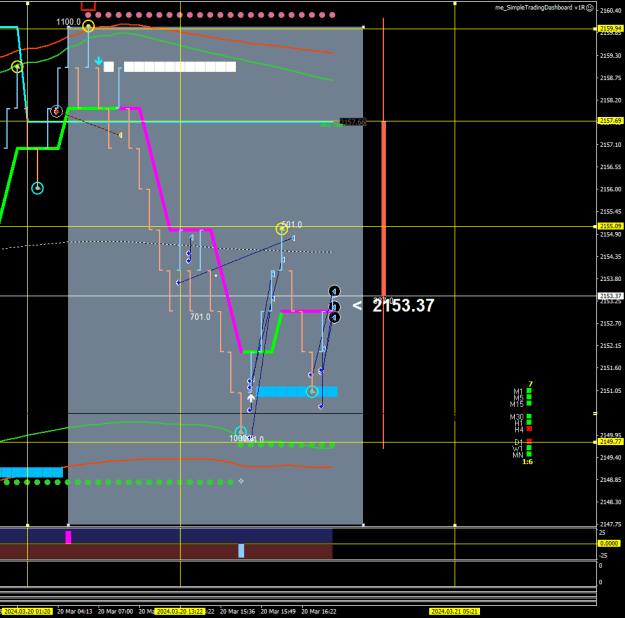Click the 1100.0 label near top
Image resolution: width=625 pixels, height=618 pixels.
coord(68,22)
